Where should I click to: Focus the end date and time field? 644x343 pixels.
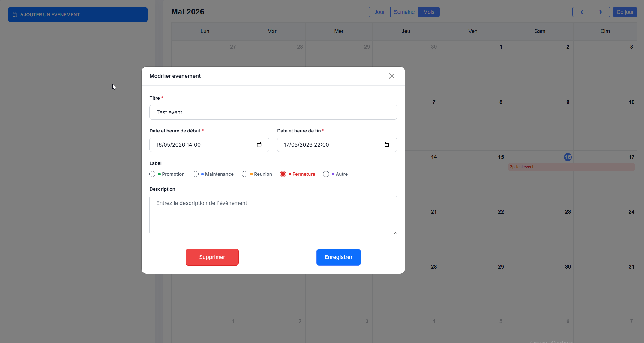coord(337,145)
